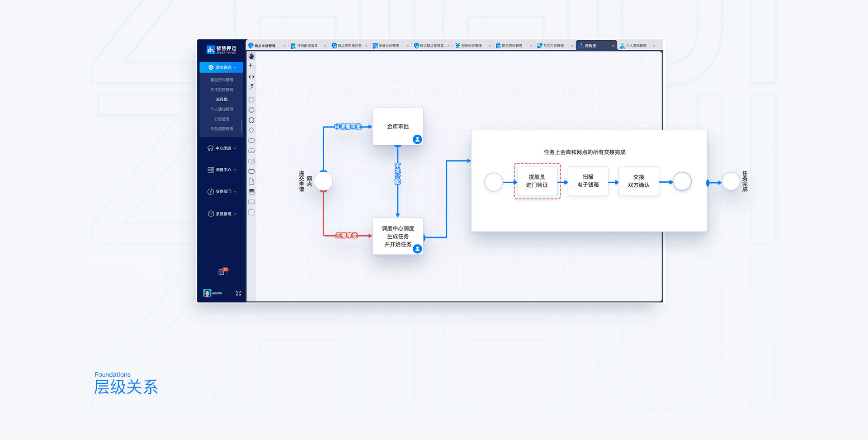Screen dimensions: 868x440
Task: Open 流程图 sidebar item
Action: [x=222, y=99]
